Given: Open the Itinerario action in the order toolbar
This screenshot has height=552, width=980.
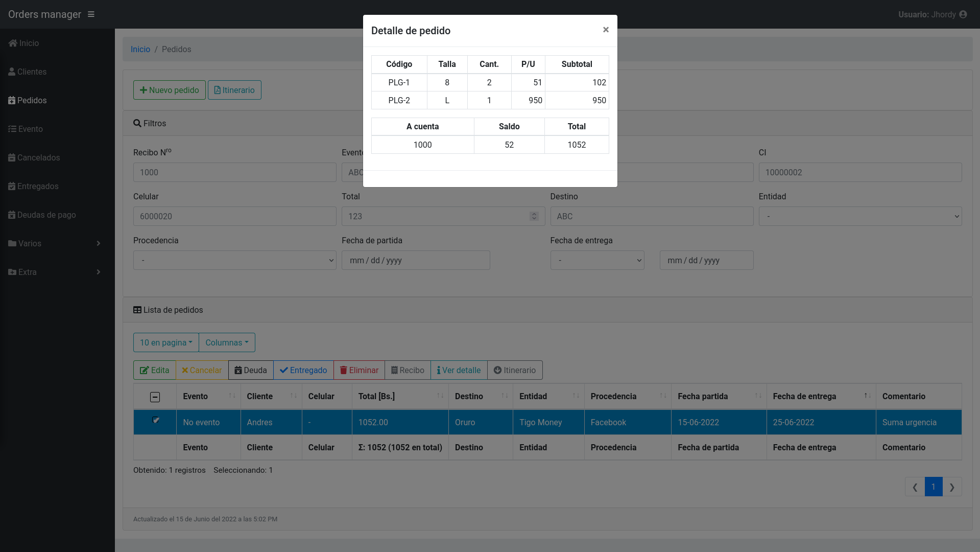Looking at the screenshot, I should point(515,370).
